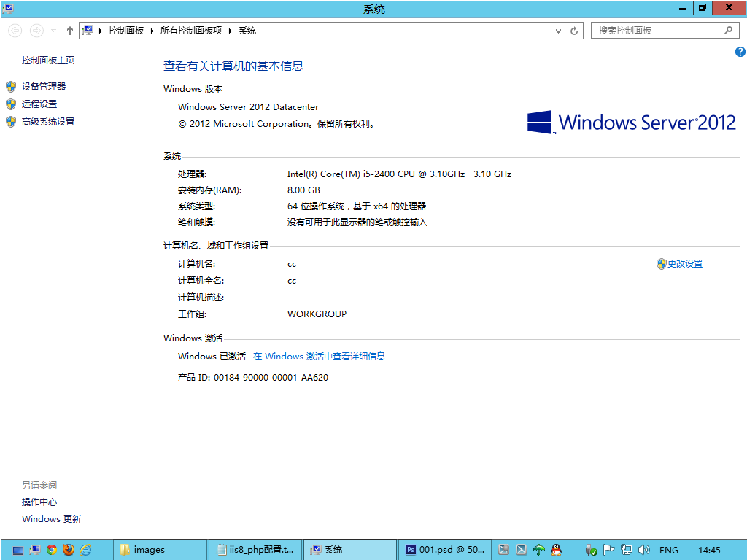Go back using the back arrow
Screen dimensions: 747x560
click(15, 31)
